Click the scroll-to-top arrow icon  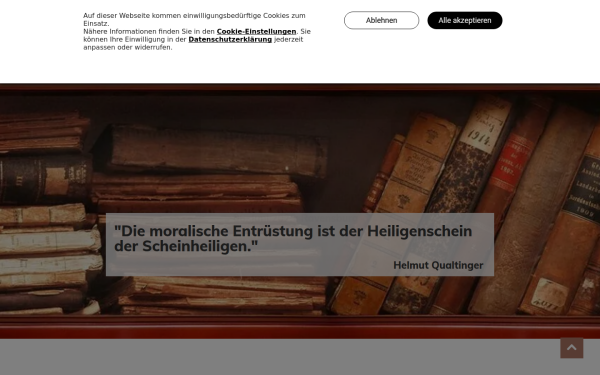[x=572, y=347]
